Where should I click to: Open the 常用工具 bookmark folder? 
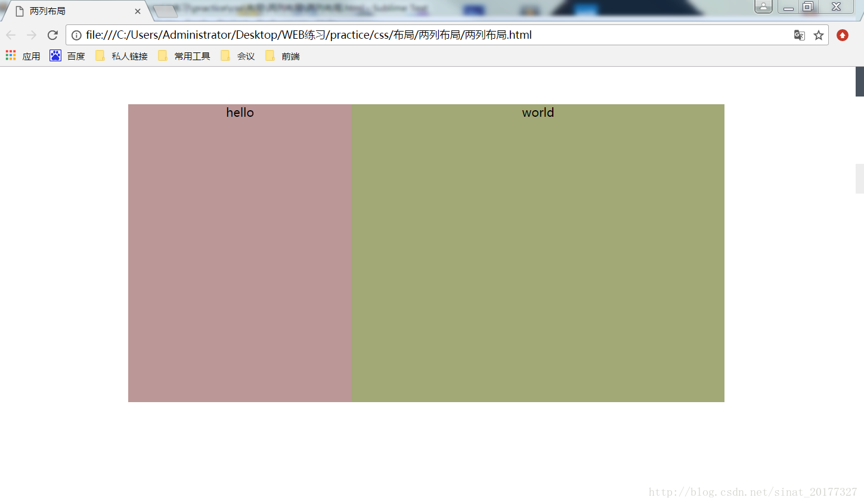[x=184, y=56]
